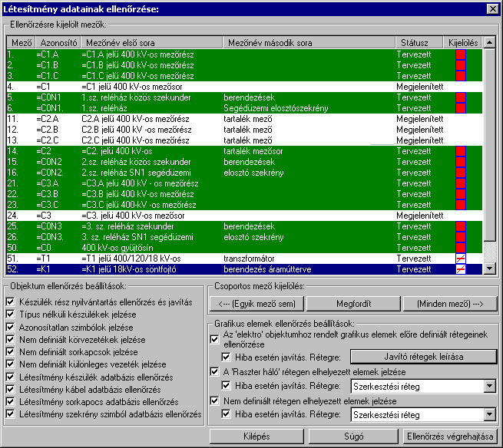The image size is (503, 448).
Task: Click red marker for Segédüzemi elosztószekrény row
Action: point(461,108)
